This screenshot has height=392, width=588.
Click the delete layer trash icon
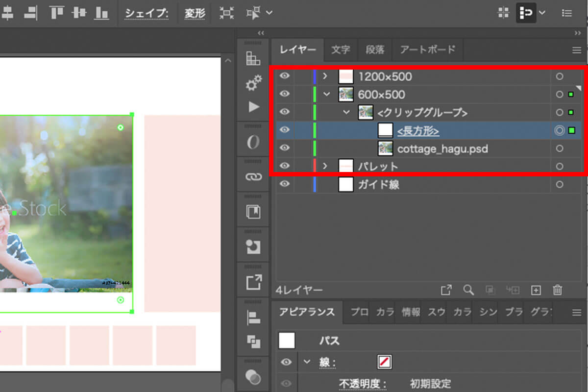557,290
